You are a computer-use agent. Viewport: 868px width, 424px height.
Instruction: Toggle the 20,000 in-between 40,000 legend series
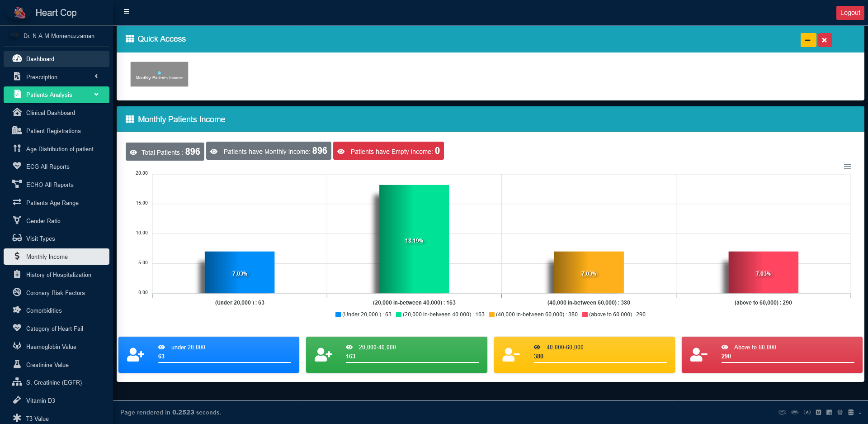point(440,314)
